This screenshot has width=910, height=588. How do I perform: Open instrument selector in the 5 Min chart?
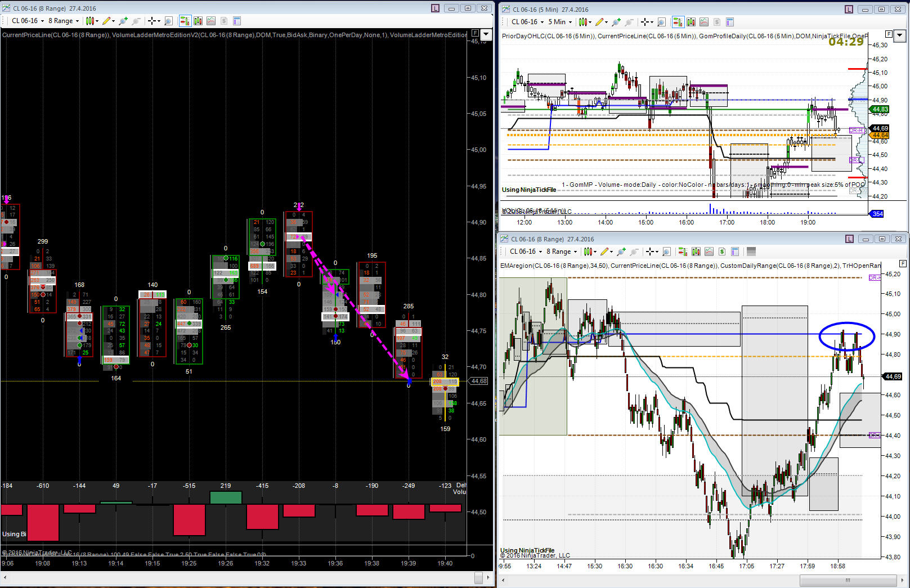click(527, 22)
